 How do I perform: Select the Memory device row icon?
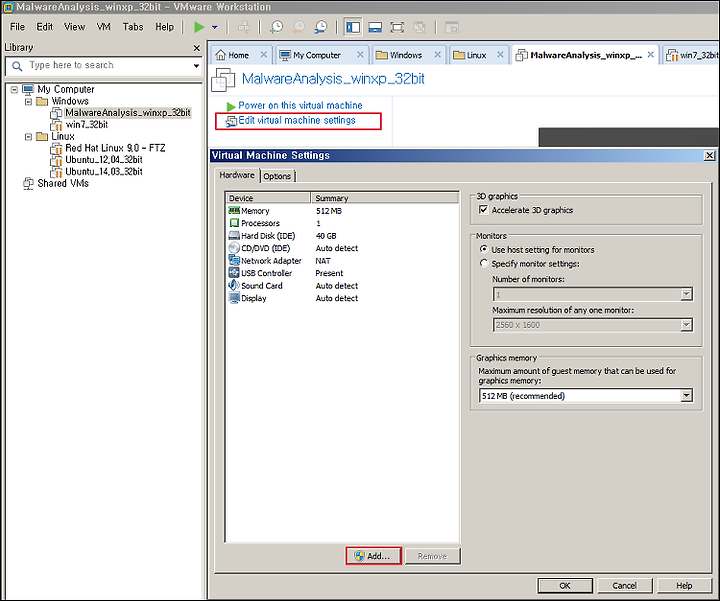234,210
